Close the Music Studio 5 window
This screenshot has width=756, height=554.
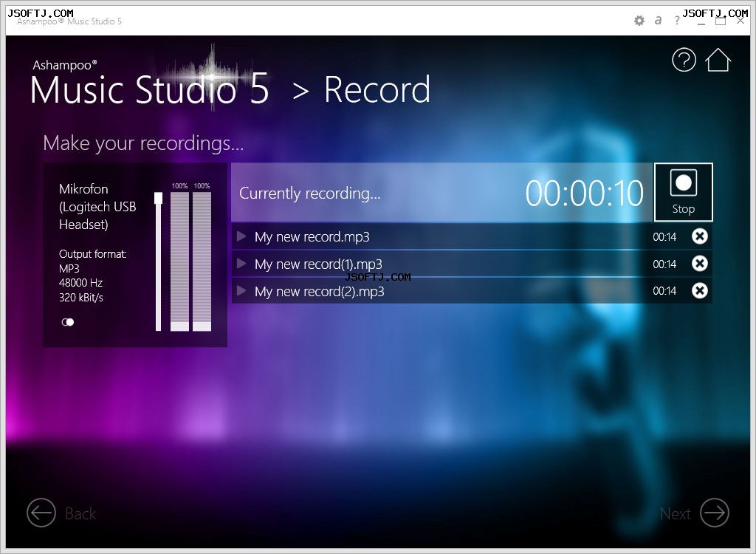point(740,21)
